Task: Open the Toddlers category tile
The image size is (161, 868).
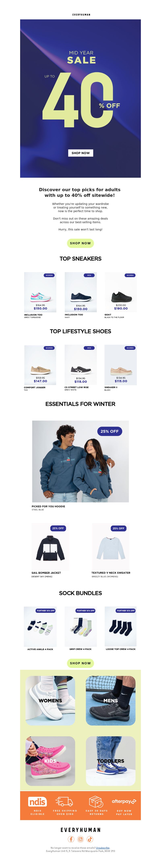Action: (x=110, y=761)
